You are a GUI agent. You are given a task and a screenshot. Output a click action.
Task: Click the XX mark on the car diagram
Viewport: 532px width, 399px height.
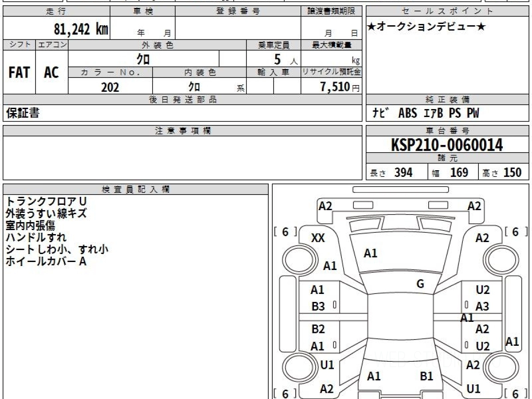pyautogui.click(x=318, y=238)
